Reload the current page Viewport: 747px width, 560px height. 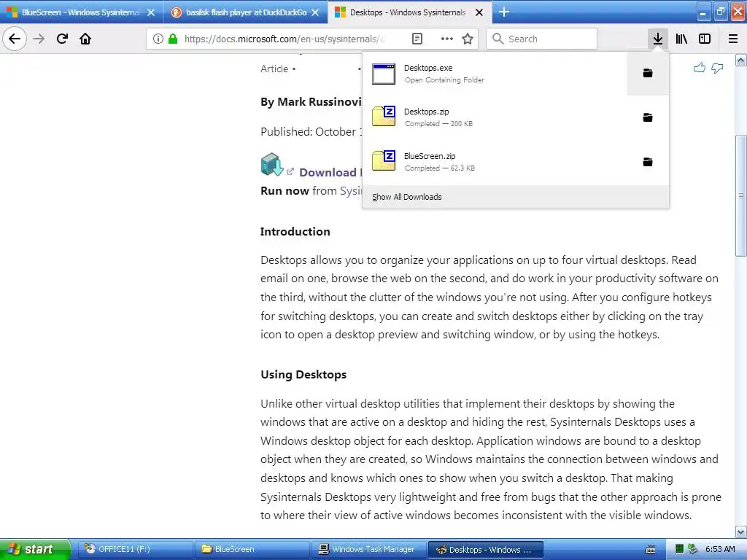pos(62,39)
